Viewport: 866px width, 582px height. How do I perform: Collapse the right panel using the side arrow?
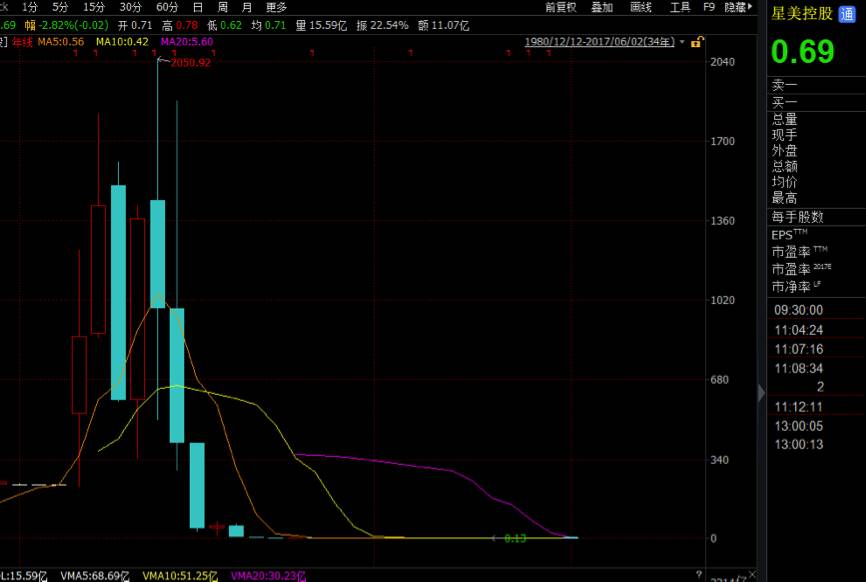pos(762,392)
